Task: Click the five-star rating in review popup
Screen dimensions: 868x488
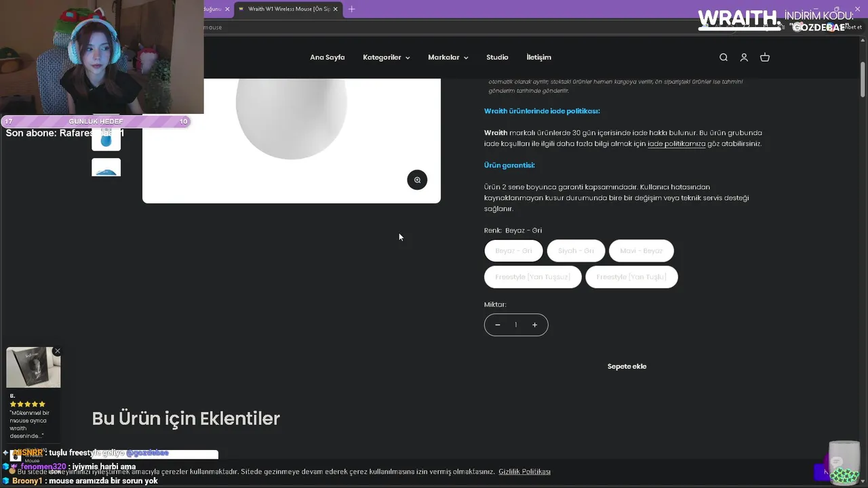Action: (x=28, y=404)
